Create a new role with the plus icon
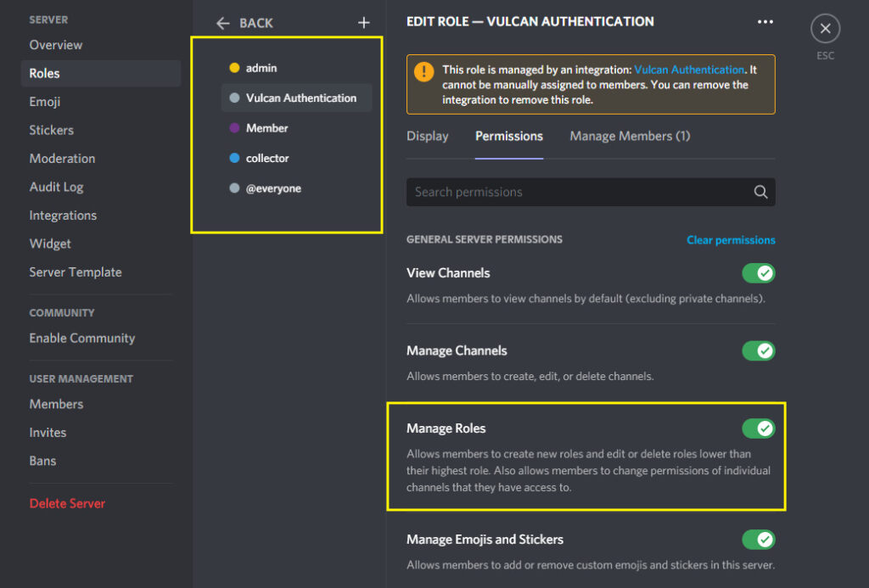The image size is (869, 588). pyautogui.click(x=363, y=23)
